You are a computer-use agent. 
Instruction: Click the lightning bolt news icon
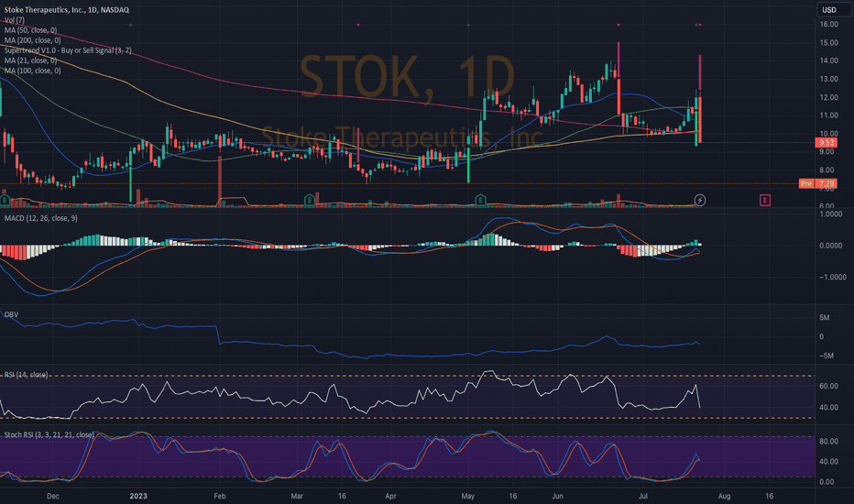click(x=700, y=201)
